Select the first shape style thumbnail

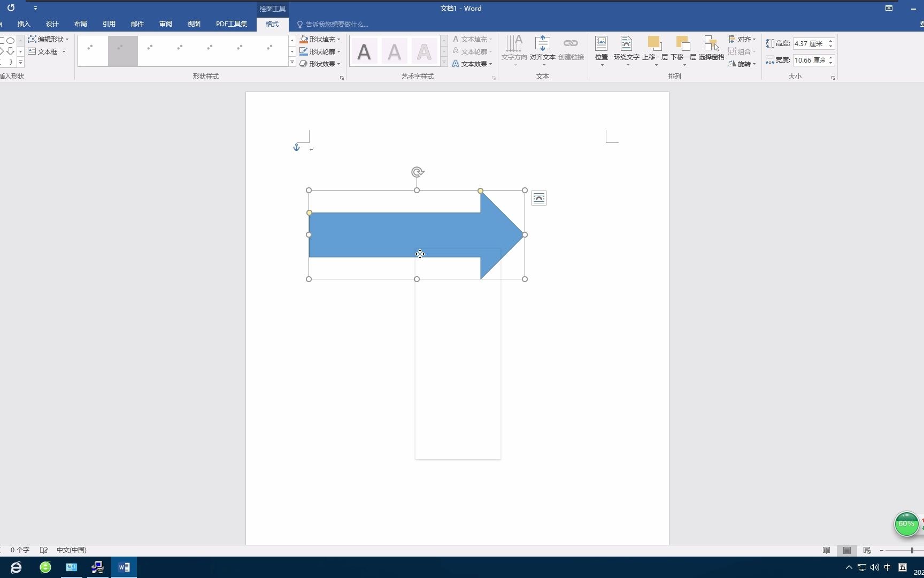pyautogui.click(x=93, y=51)
